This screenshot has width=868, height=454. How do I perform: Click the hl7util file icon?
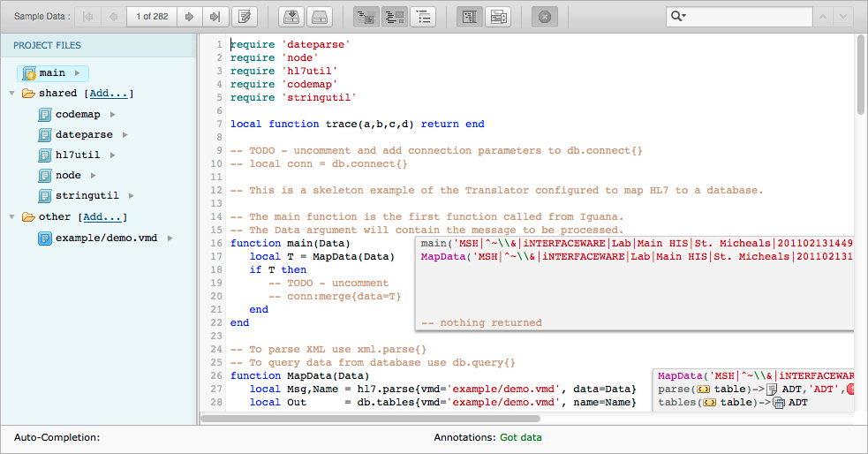pos(45,155)
